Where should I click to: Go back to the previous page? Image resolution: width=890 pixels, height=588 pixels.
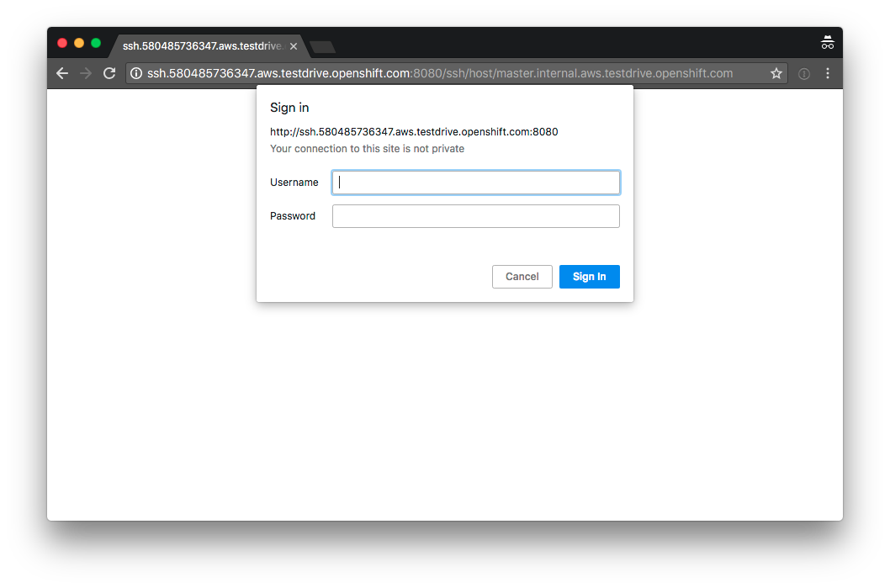[62, 74]
